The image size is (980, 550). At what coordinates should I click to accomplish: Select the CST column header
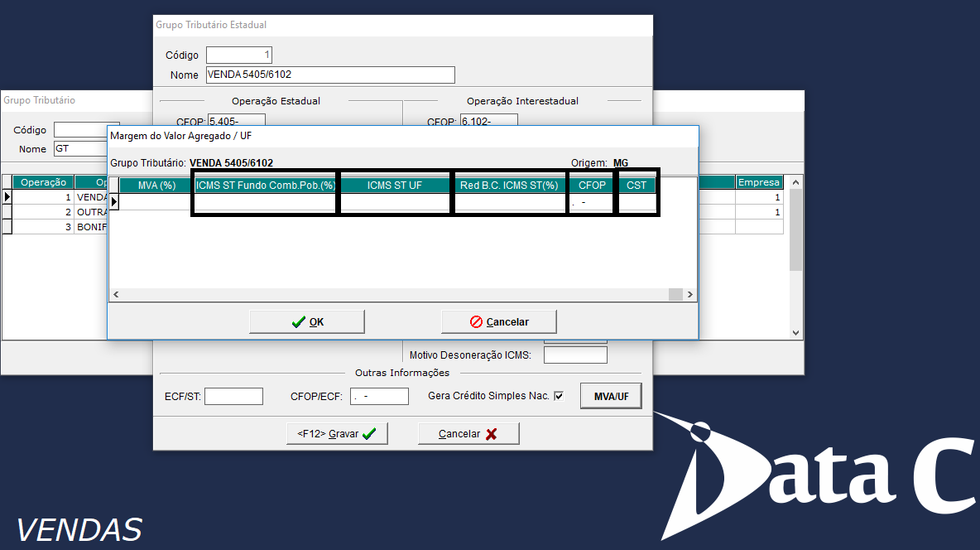click(x=637, y=186)
